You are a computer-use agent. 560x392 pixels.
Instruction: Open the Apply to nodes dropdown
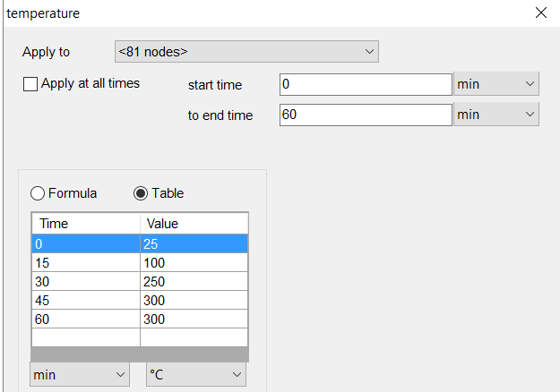pos(246,52)
